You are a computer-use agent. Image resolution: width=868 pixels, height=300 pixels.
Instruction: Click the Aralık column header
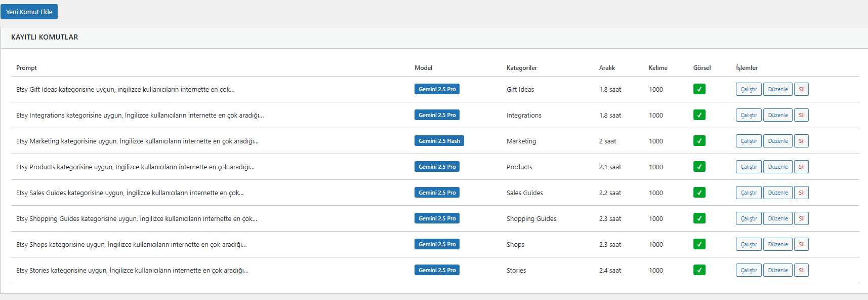pos(607,68)
